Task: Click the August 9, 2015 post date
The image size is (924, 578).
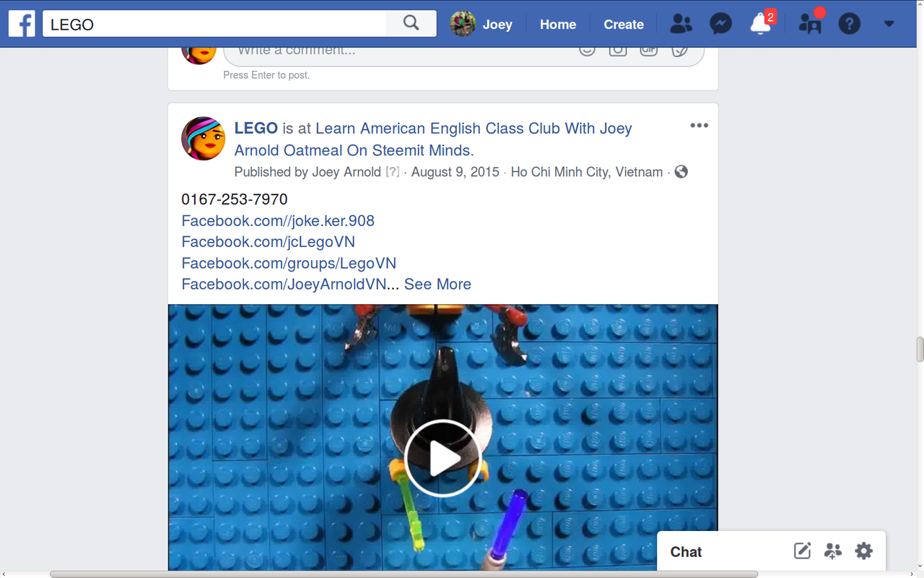Action: [456, 172]
